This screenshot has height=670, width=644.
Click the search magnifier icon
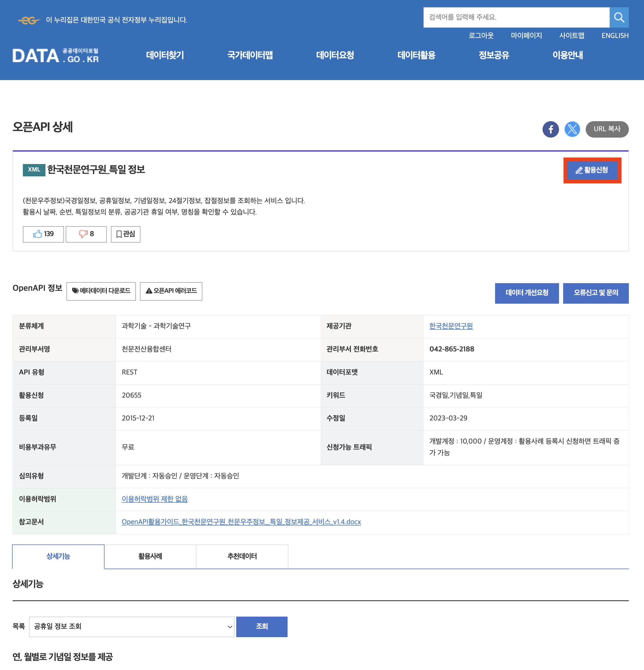click(x=619, y=17)
